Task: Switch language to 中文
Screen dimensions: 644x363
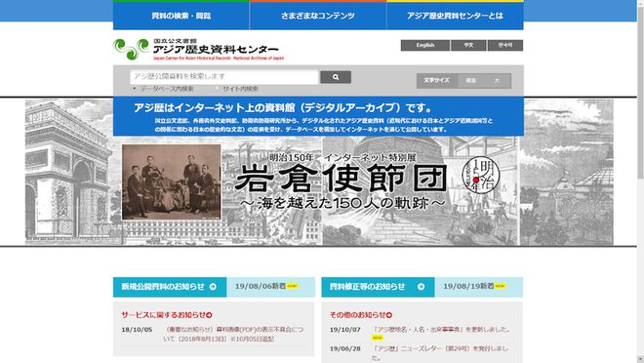Action: pos(468,45)
